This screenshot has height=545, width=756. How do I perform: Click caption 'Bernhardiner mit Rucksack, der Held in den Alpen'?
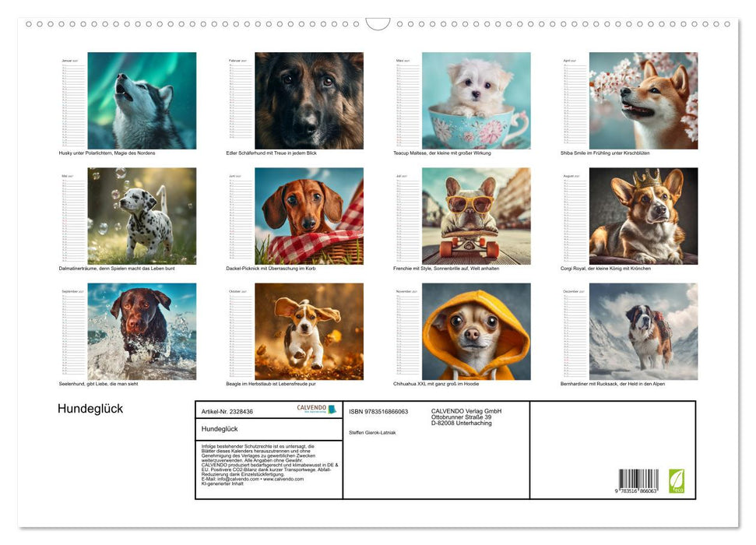point(613,384)
